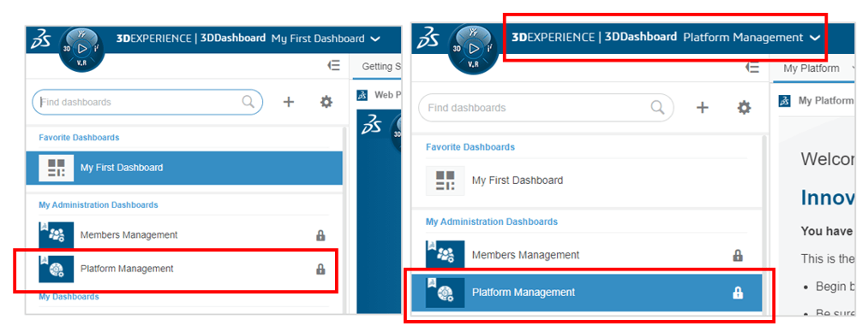Click Platform Management lock icon in right window
Viewport: 868px width, 332px height.
click(x=738, y=293)
